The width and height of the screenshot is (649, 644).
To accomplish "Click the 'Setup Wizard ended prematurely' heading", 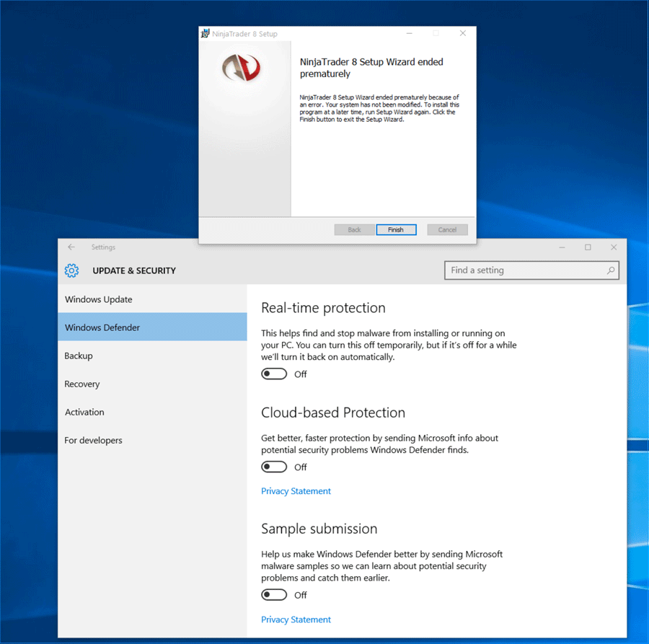I will (x=371, y=68).
